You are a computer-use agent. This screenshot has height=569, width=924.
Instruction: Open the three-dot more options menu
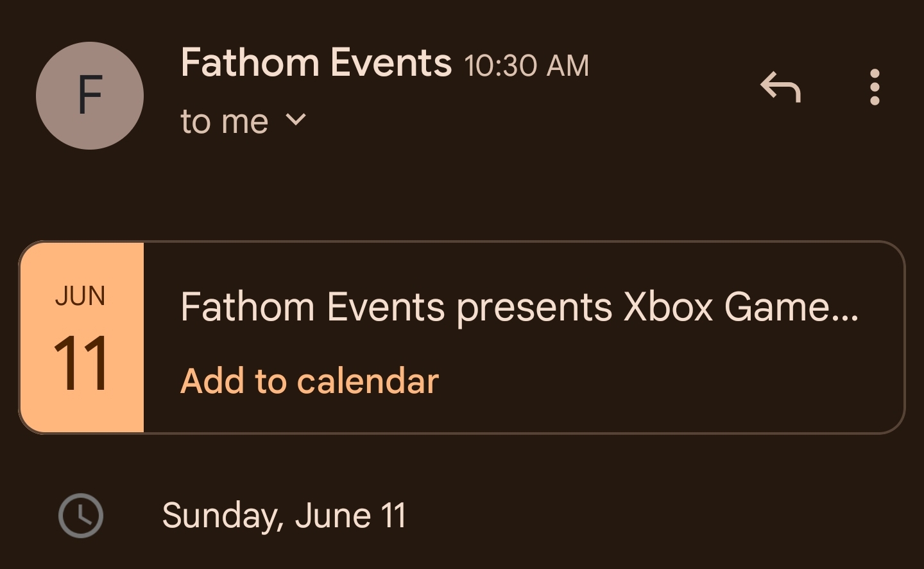(x=874, y=87)
